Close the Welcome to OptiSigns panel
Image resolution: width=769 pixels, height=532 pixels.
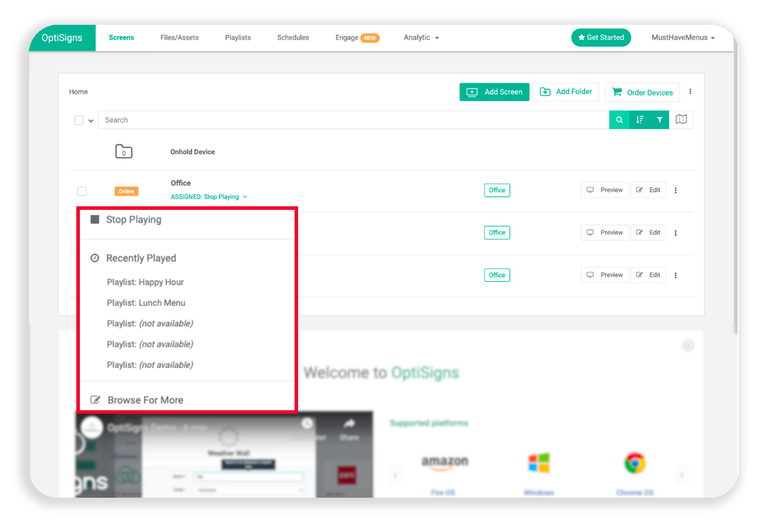click(688, 346)
